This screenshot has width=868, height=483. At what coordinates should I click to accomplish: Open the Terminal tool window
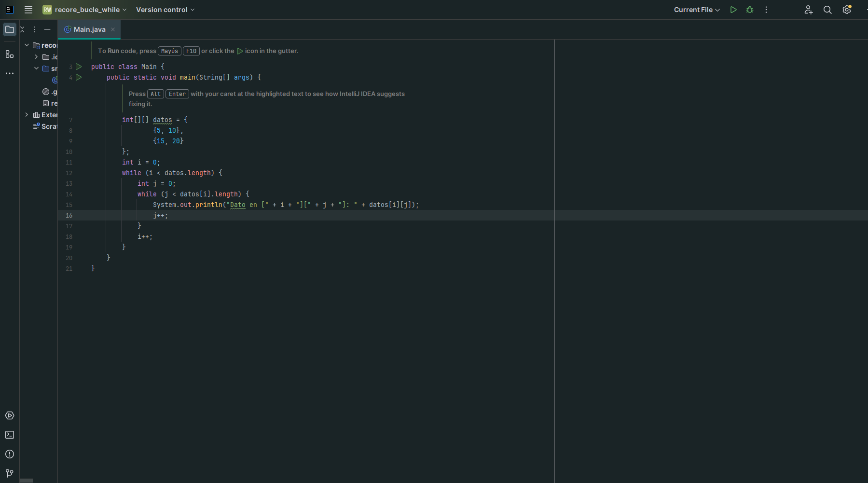click(10, 435)
